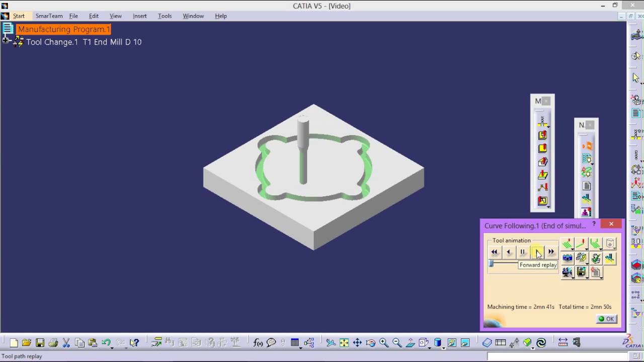This screenshot has width=644, height=362.
Task: Click the Select arrow tool in right toolbar
Action: tap(636, 78)
